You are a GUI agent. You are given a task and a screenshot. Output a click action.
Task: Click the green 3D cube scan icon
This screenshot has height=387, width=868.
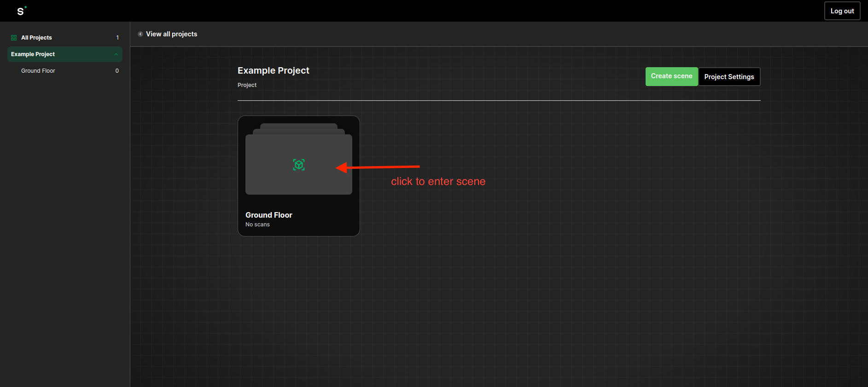(299, 165)
